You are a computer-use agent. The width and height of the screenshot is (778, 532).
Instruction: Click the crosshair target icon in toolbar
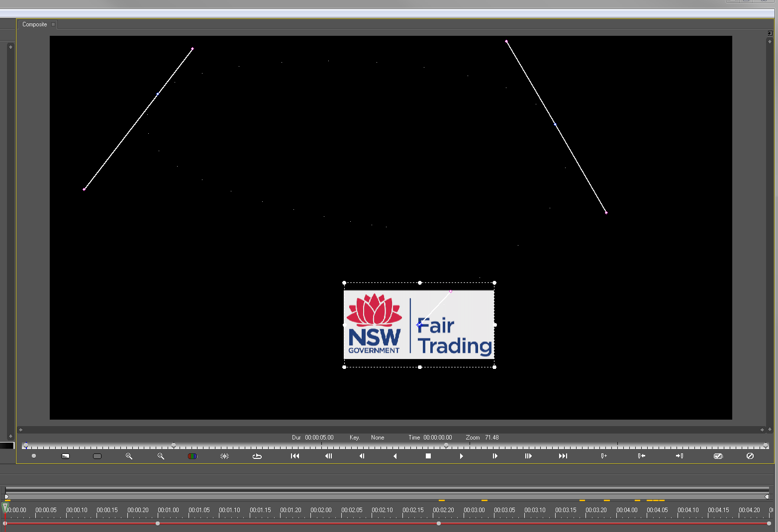click(x=224, y=456)
